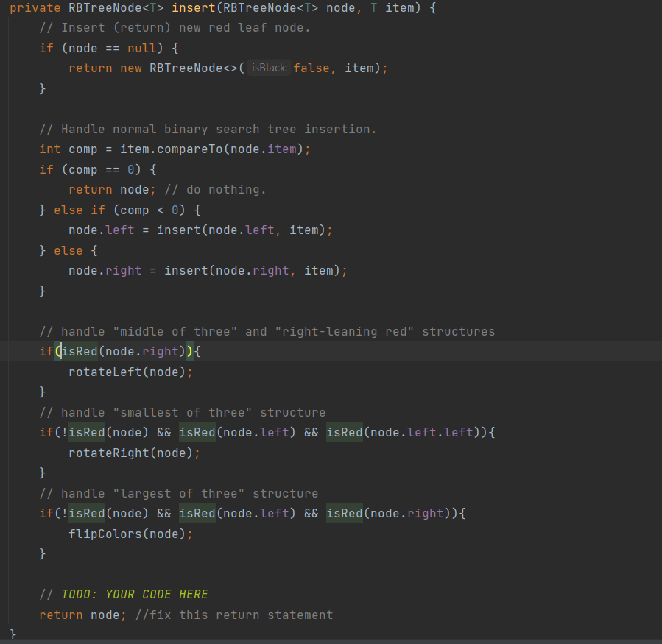Click the 'int comp' variable declaration
This screenshot has width=662, height=644.
point(68,149)
